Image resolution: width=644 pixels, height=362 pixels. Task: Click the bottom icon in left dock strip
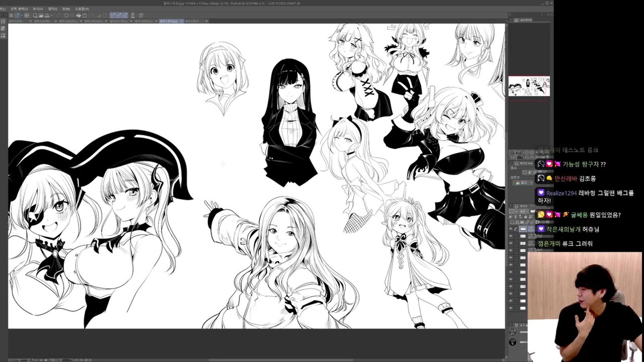point(3,35)
